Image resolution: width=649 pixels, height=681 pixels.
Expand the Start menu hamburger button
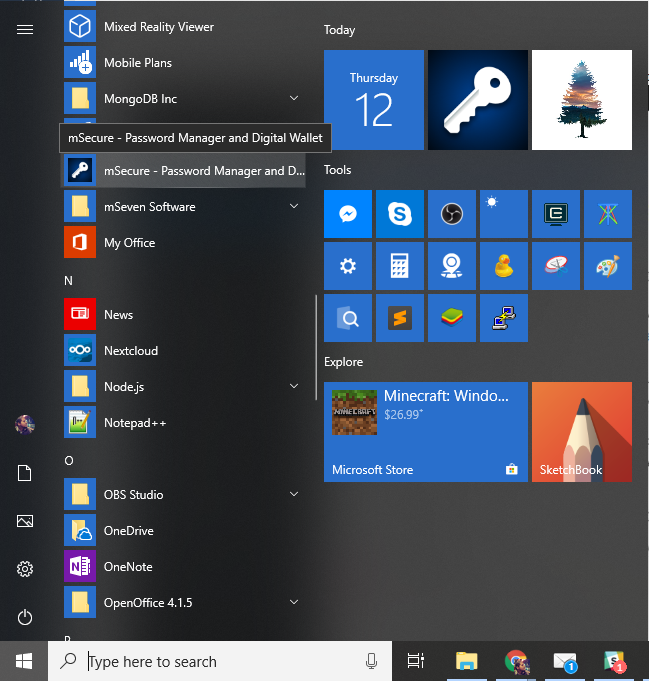click(x=25, y=29)
